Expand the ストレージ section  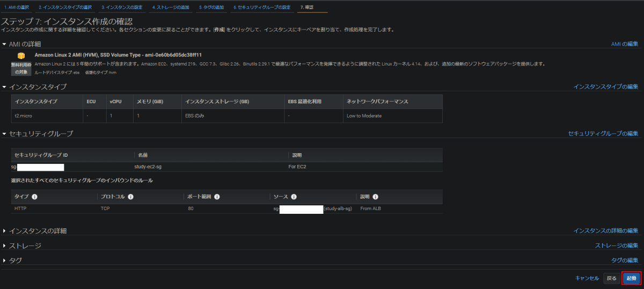[x=4, y=245]
